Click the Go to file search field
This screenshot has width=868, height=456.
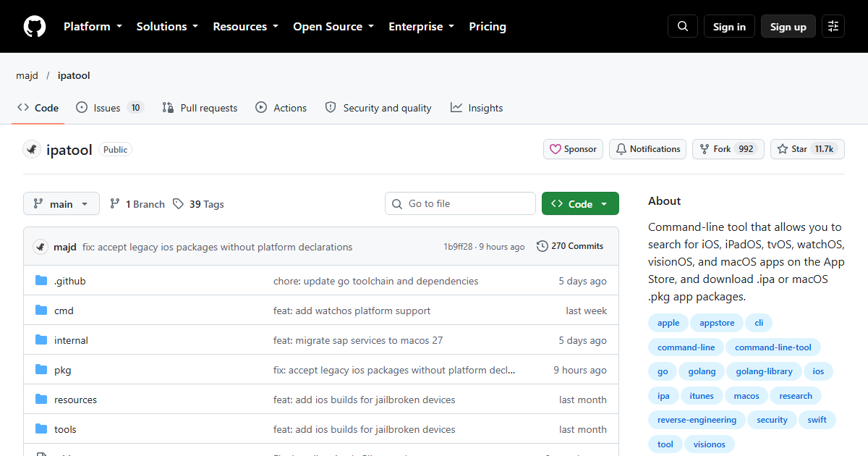[x=460, y=204]
